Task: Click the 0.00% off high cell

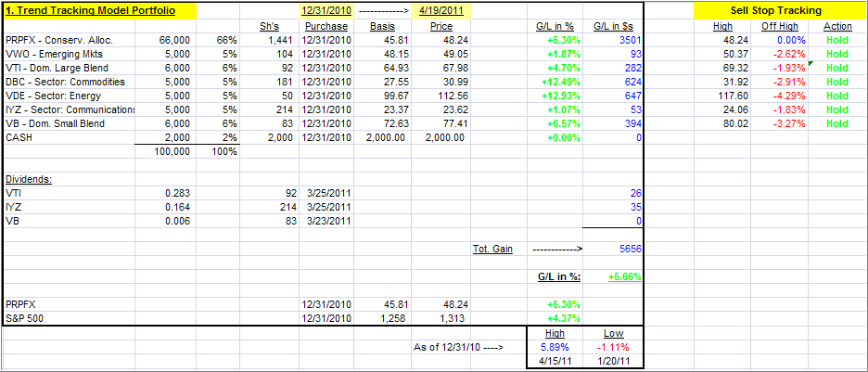Action: [x=779, y=40]
